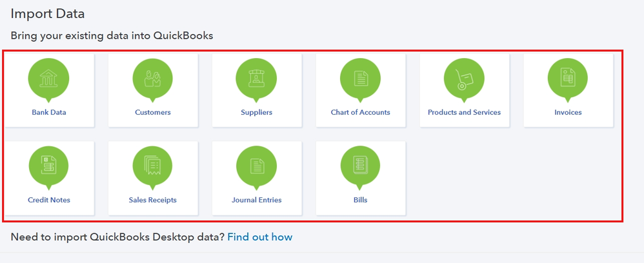Choose the Invoices text label

pyautogui.click(x=568, y=112)
